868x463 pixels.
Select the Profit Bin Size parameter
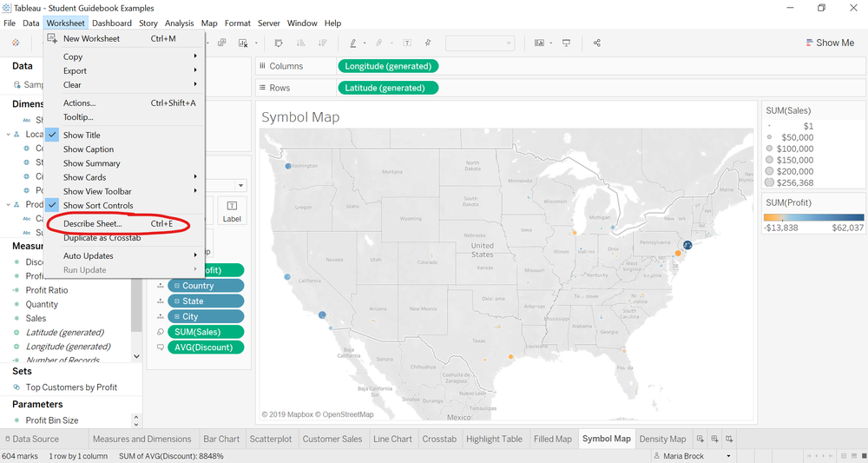pyautogui.click(x=52, y=420)
